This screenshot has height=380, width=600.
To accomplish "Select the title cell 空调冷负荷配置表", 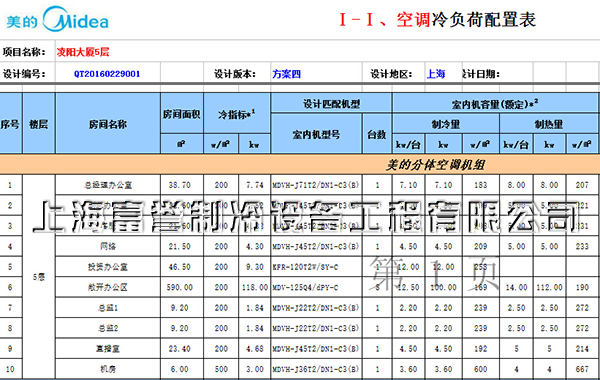I will (x=437, y=20).
